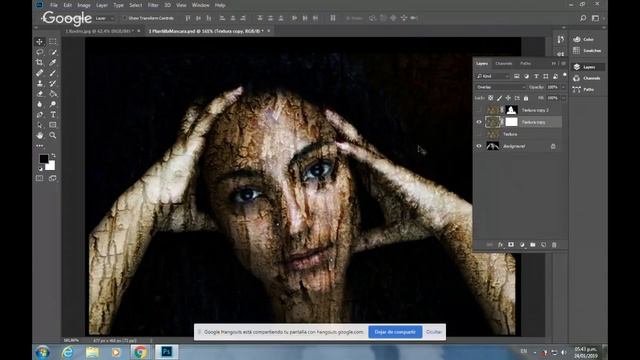The width and height of the screenshot is (640, 360).
Task: Open the layer filter Kind dropdown
Action: click(493, 76)
